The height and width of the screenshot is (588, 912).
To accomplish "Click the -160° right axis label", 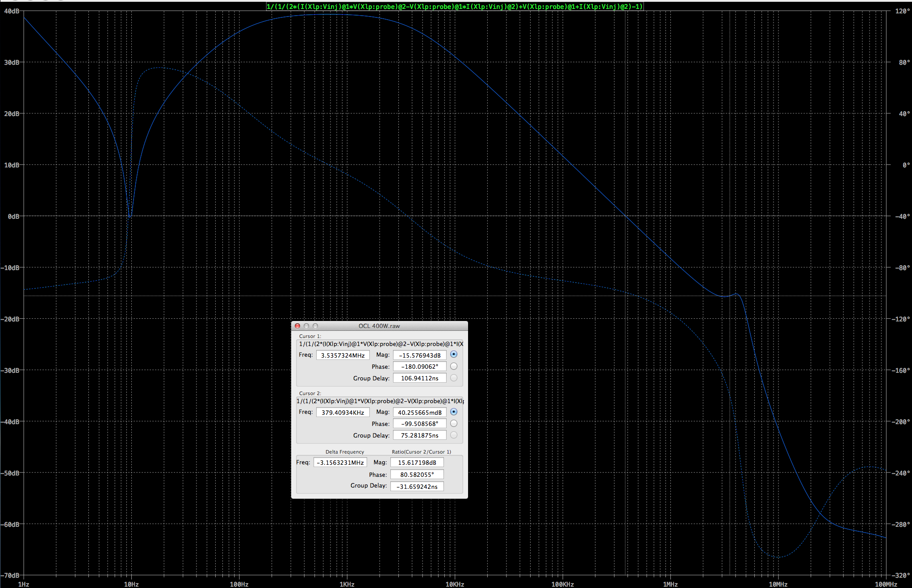I will (x=901, y=371).
